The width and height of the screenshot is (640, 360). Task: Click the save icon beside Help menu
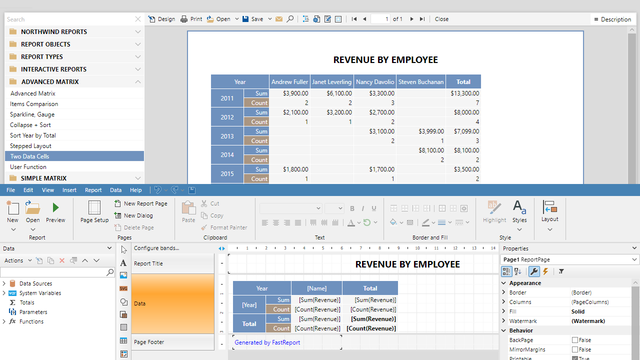192,190
